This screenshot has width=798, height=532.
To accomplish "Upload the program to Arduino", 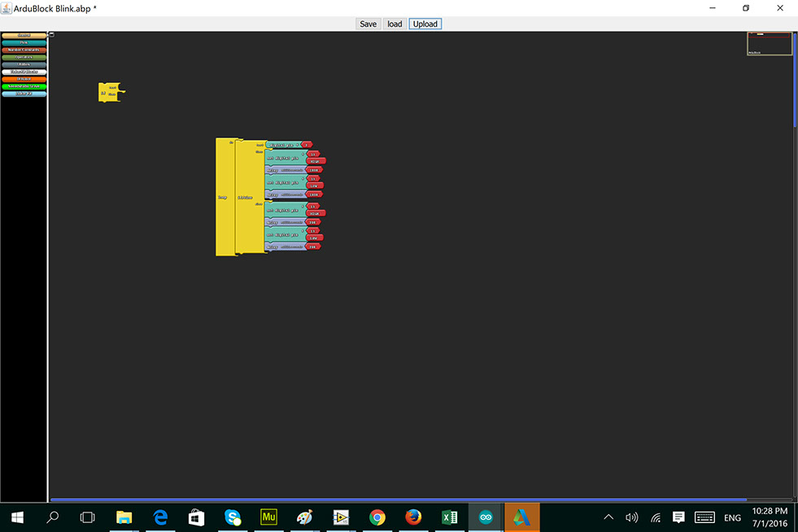I will coord(425,24).
